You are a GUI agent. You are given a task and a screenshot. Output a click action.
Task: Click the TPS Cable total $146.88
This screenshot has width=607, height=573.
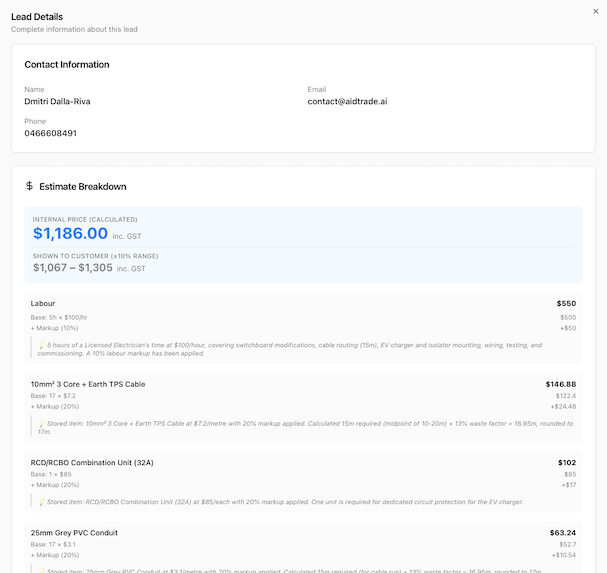coord(561,384)
